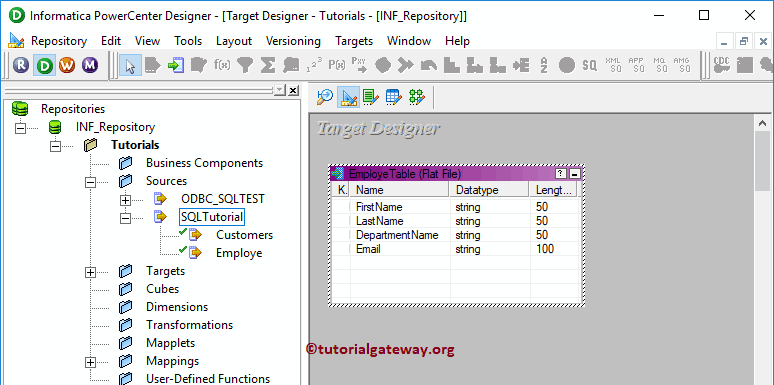Viewport: 774px width, 385px height.
Task: Open Workflow Manager via the orange W icon
Action: (x=67, y=65)
